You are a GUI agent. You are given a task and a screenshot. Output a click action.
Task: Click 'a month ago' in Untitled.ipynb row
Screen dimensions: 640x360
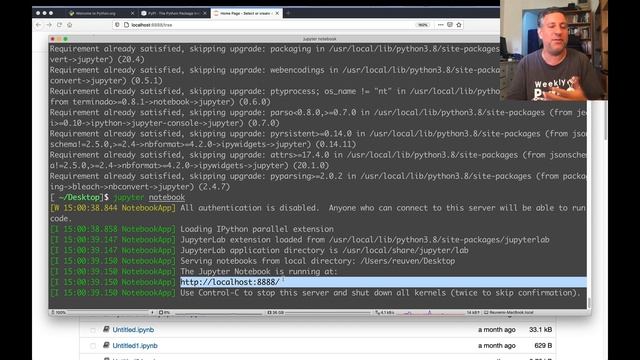click(497, 329)
